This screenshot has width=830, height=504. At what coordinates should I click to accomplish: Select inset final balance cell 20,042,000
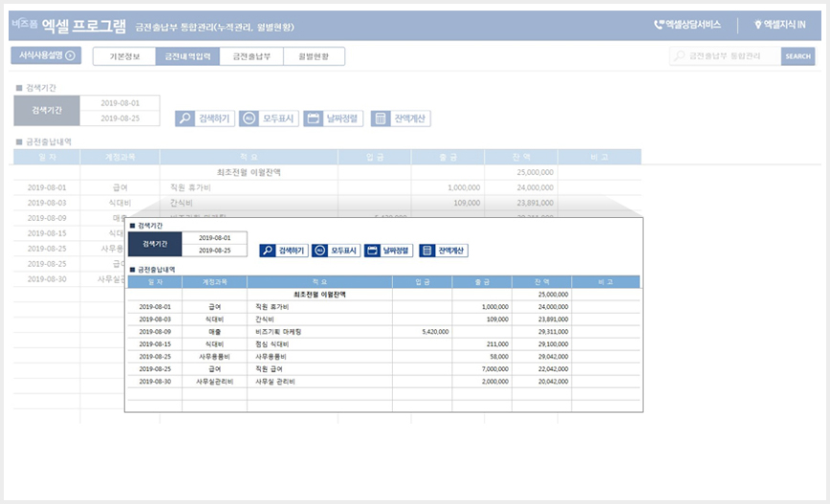542,382
